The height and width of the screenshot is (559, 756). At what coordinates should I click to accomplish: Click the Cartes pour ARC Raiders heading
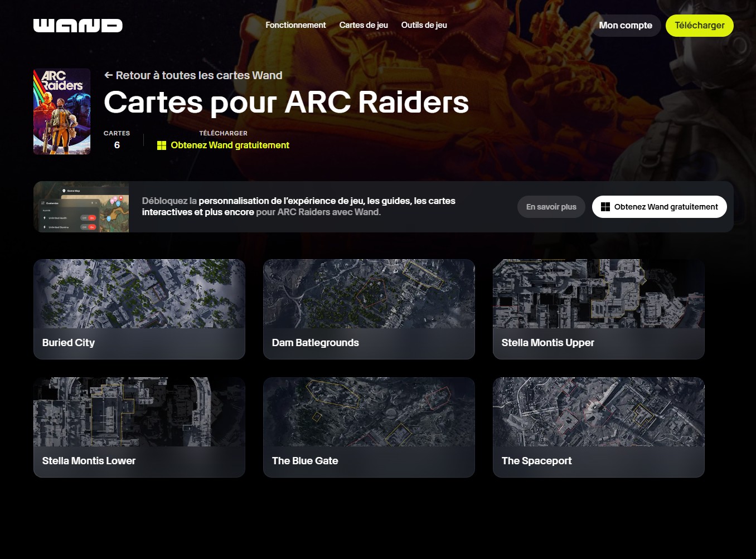(286, 103)
